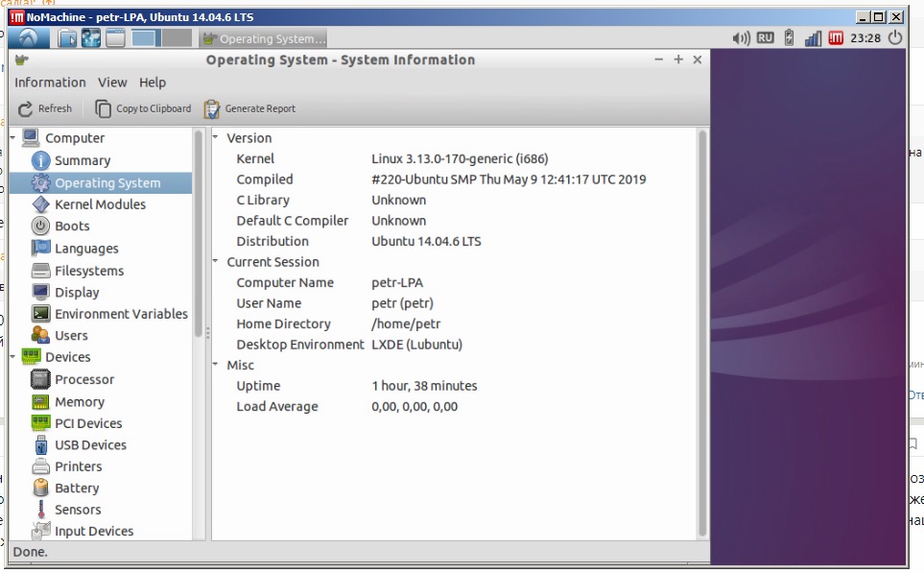Viewport: 924px width, 573px height.
Task: Collapse the Current Session section
Action: [215, 260]
